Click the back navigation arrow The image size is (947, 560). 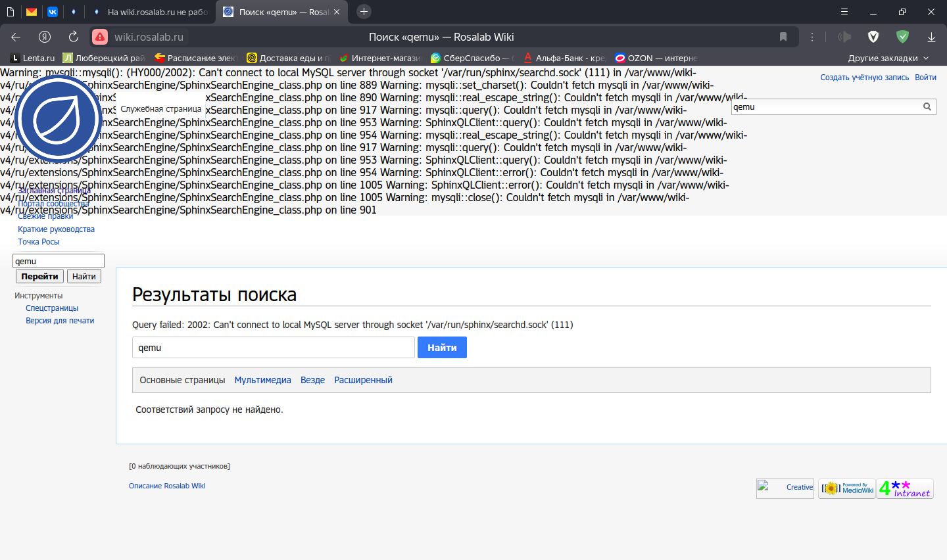pos(16,37)
